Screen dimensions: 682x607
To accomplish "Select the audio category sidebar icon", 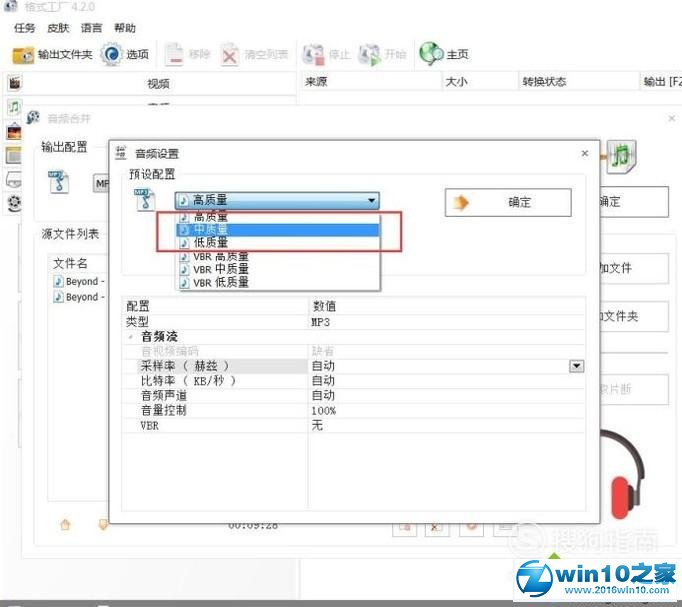I will (14, 106).
